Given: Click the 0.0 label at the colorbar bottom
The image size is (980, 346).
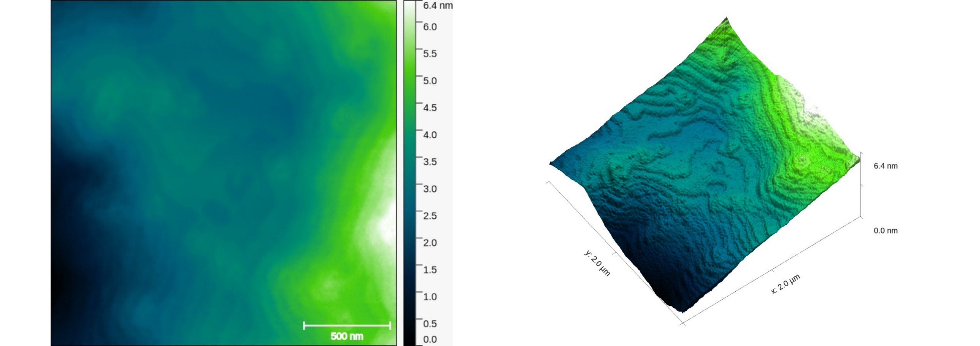Looking at the screenshot, I should [430, 339].
